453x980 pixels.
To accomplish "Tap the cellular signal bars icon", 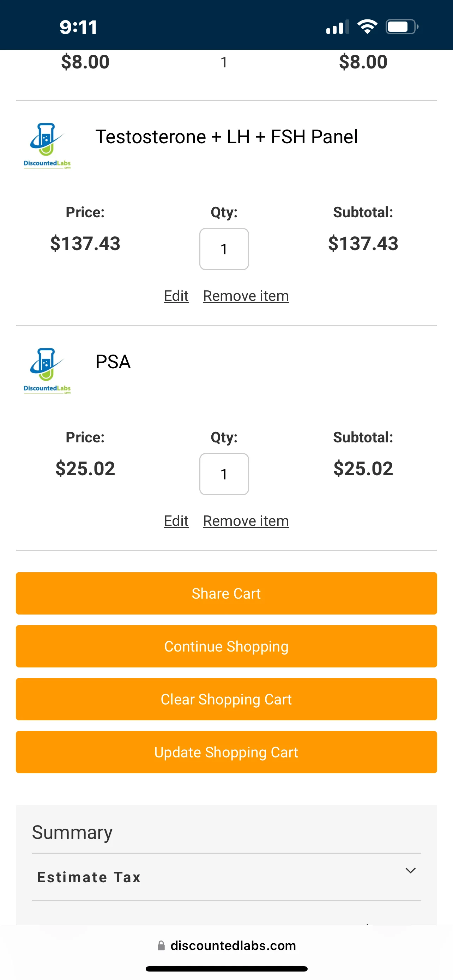I will click(338, 26).
